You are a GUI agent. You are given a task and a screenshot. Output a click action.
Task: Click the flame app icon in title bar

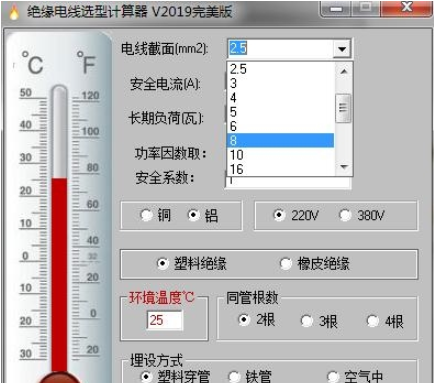coord(14,13)
